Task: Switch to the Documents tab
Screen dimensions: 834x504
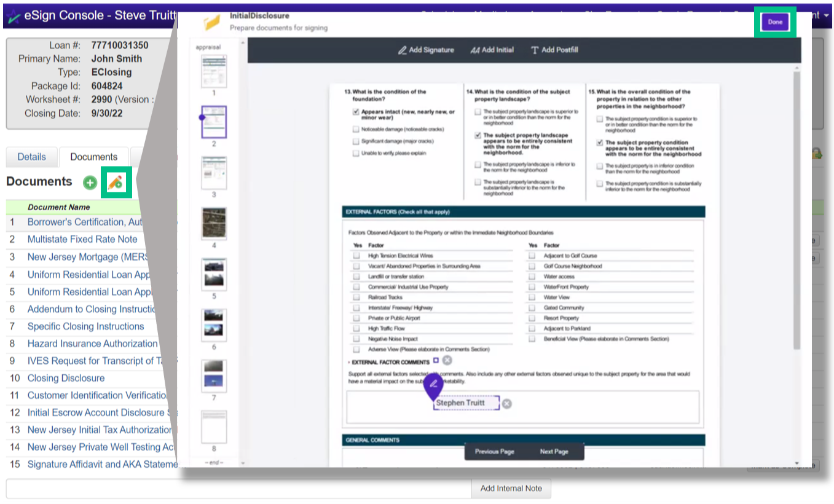Action: (93, 157)
